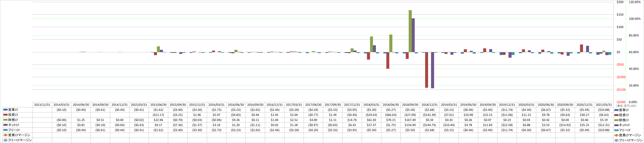Click the orange 営業CFマージン marker in the table row header

tap(5, 135)
